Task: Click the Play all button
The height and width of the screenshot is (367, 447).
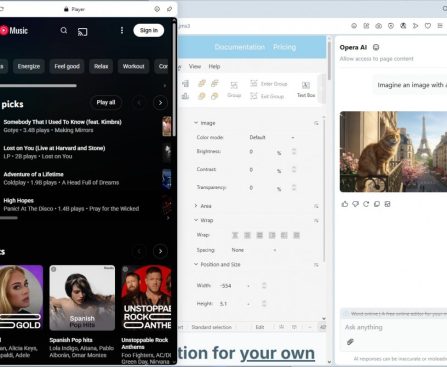Action: tap(106, 102)
